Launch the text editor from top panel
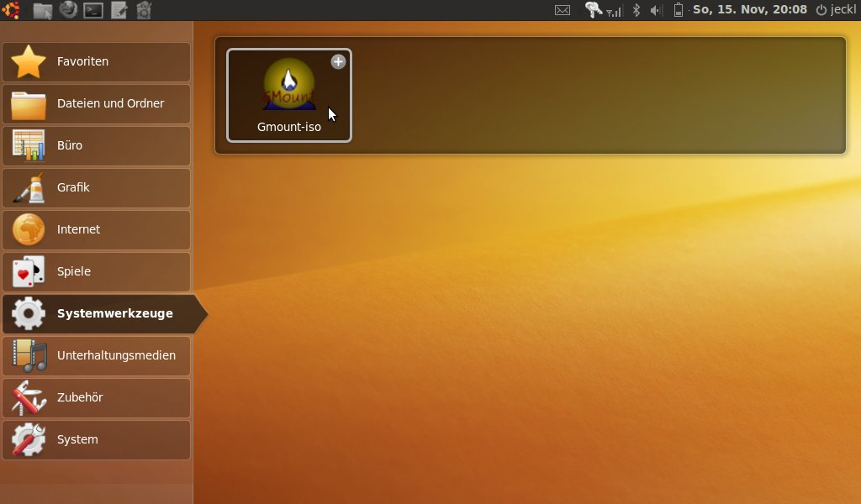 click(x=119, y=10)
